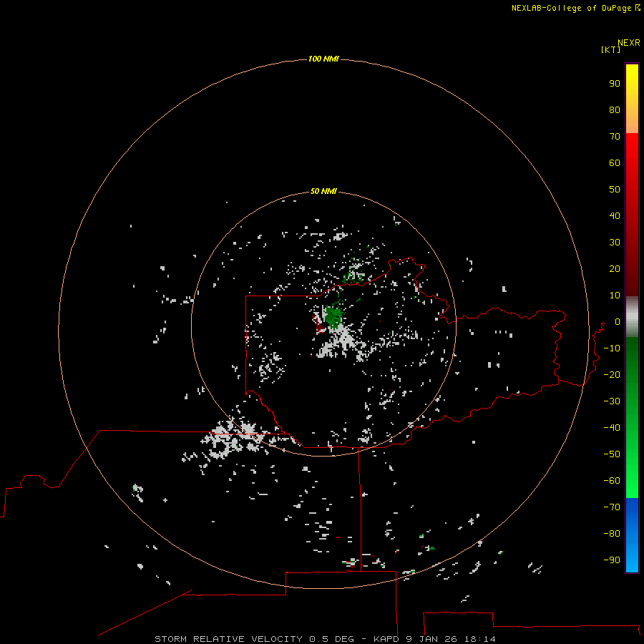The width and height of the screenshot is (644, 644).
Task: Click the 40 value on the velocity scale
Action: (x=615, y=216)
